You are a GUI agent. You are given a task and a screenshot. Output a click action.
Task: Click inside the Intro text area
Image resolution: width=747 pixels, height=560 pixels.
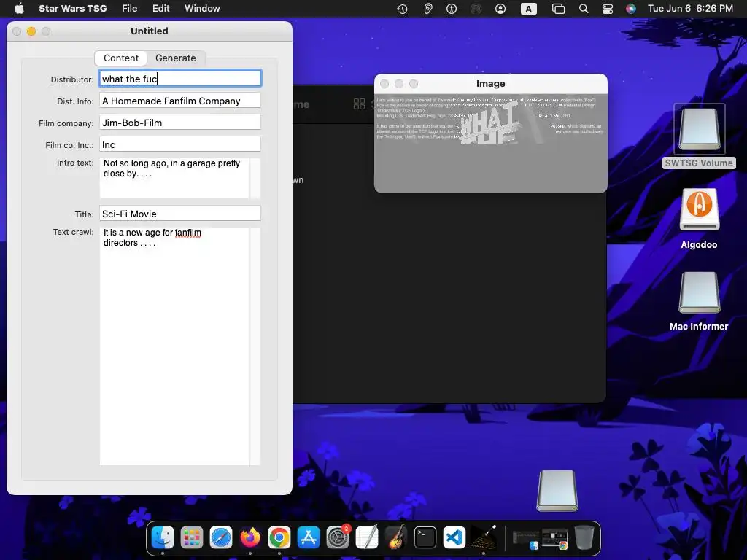point(174,178)
